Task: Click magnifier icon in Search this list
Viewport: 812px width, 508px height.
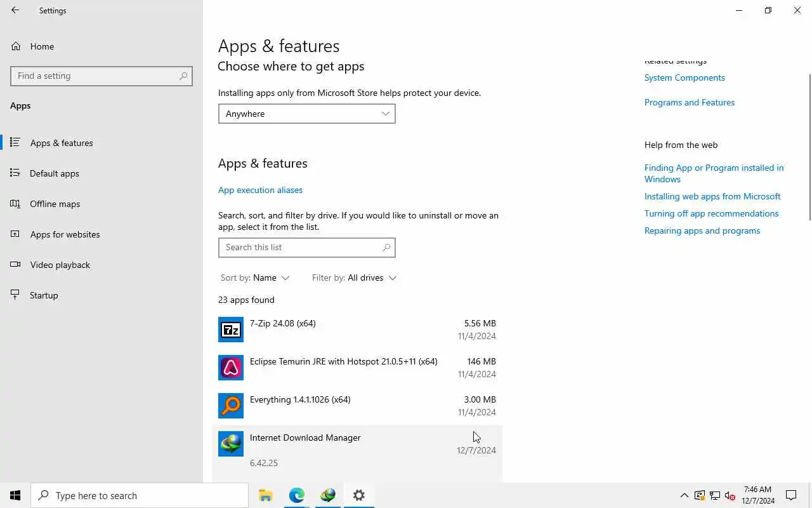Action: [386, 247]
